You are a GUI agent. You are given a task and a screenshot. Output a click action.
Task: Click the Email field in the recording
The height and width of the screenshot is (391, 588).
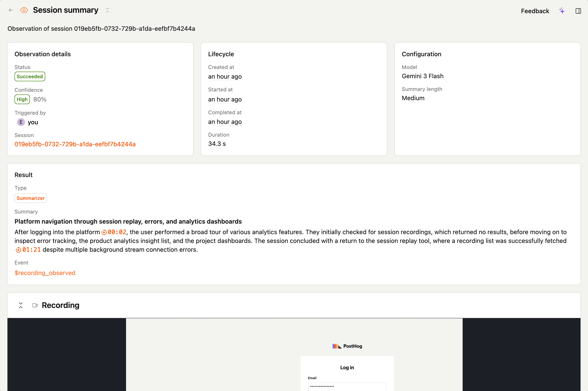(x=347, y=387)
